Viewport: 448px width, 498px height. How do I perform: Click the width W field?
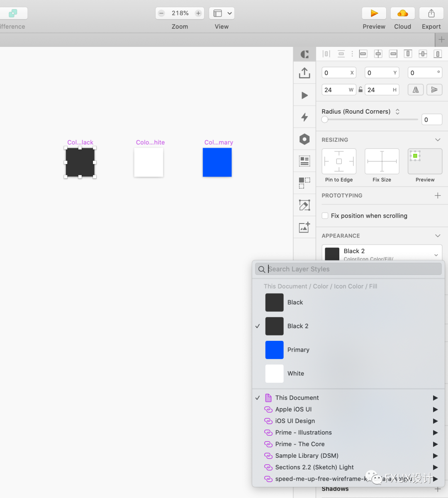[339, 90]
